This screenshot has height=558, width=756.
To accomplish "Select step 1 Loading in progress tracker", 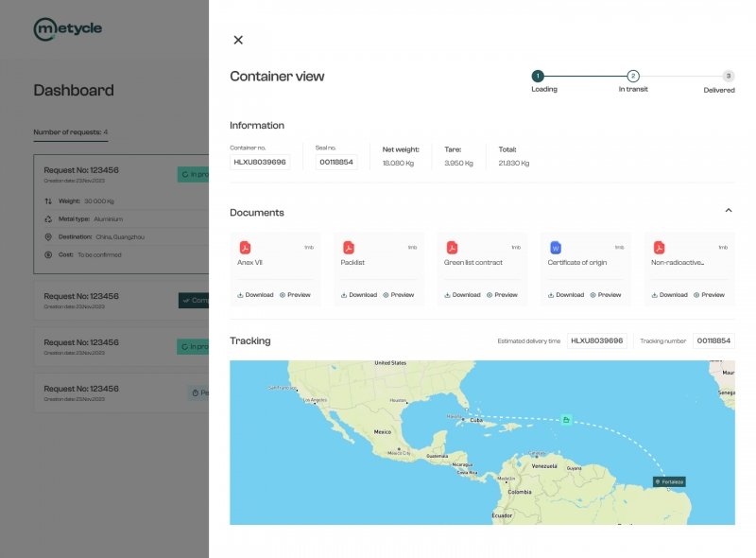I will (x=538, y=76).
